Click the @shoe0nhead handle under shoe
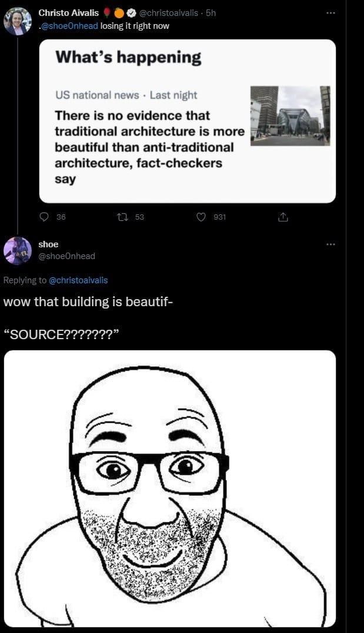This screenshot has height=633, width=364. tap(66, 256)
